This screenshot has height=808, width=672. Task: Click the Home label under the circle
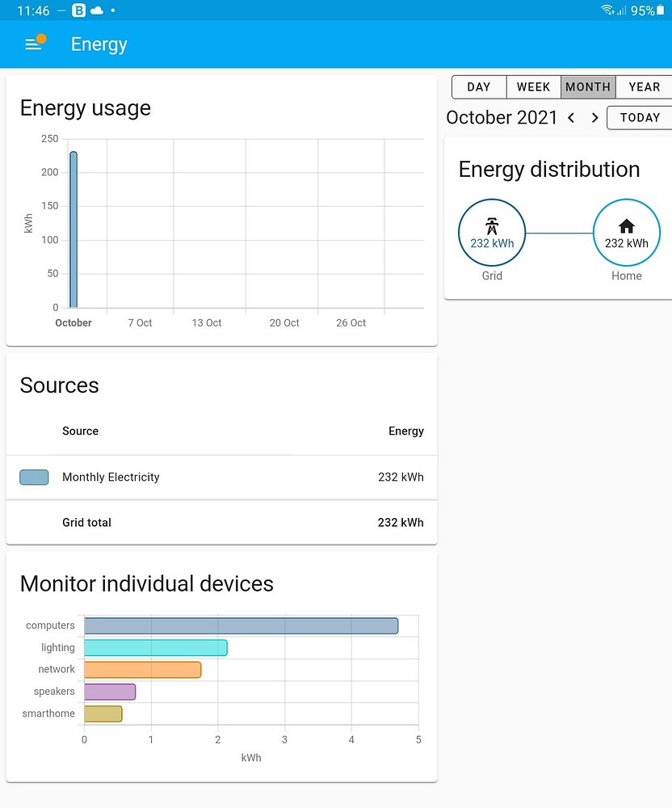point(627,276)
